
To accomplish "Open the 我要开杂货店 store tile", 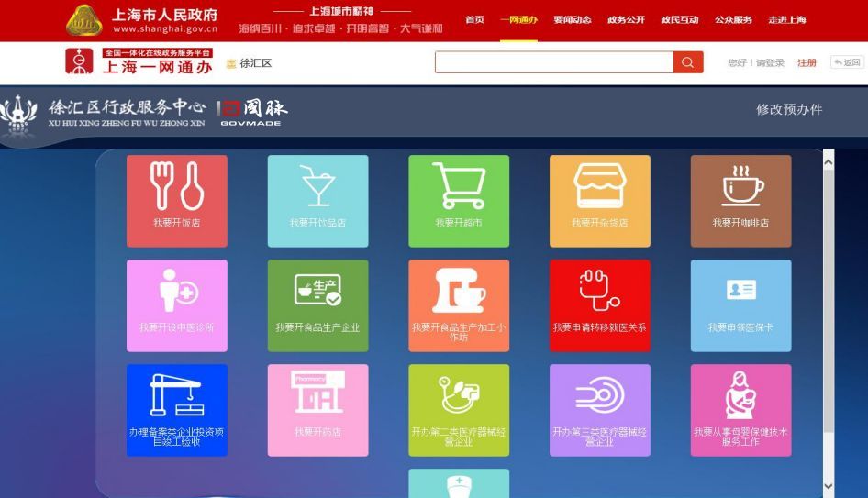I will tap(599, 201).
